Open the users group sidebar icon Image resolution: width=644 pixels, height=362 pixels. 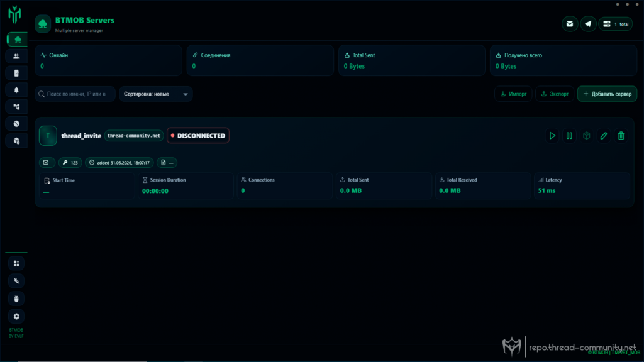[16, 56]
